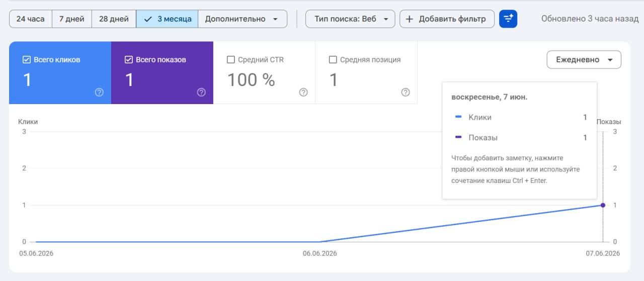Click the Клики axis title

click(x=28, y=122)
